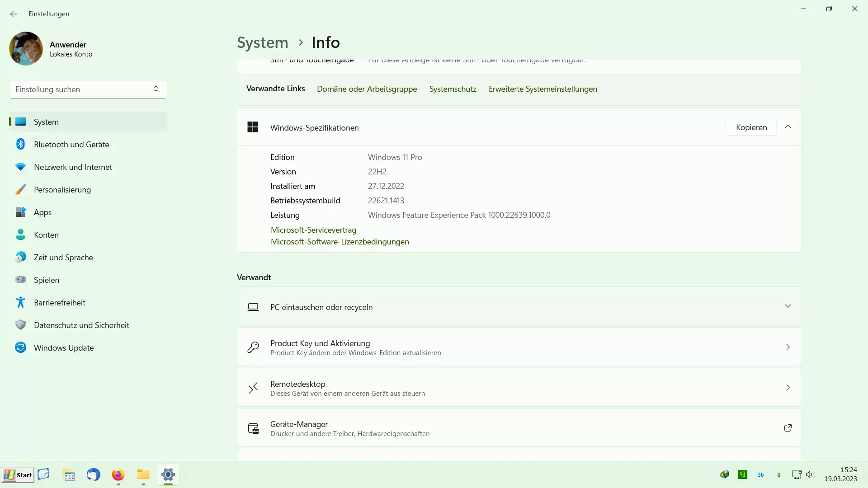This screenshot has width=868, height=488.
Task: Click the laptop icon for PC eintauschen
Action: point(253,307)
